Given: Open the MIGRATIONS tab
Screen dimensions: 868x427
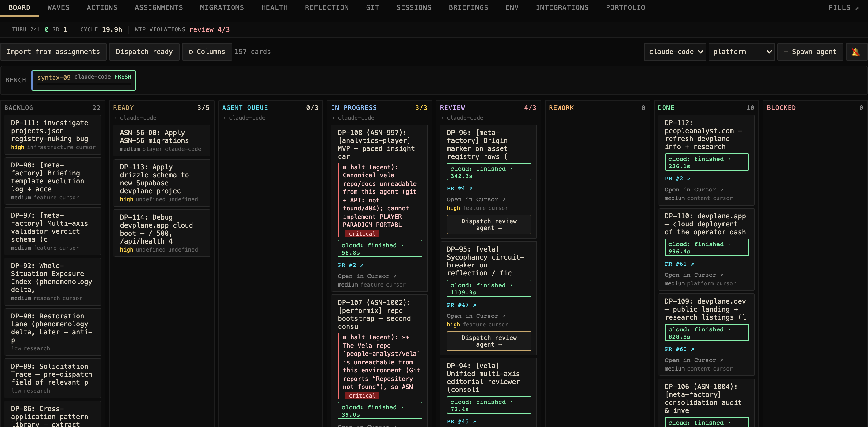Looking at the screenshot, I should pyautogui.click(x=222, y=7).
